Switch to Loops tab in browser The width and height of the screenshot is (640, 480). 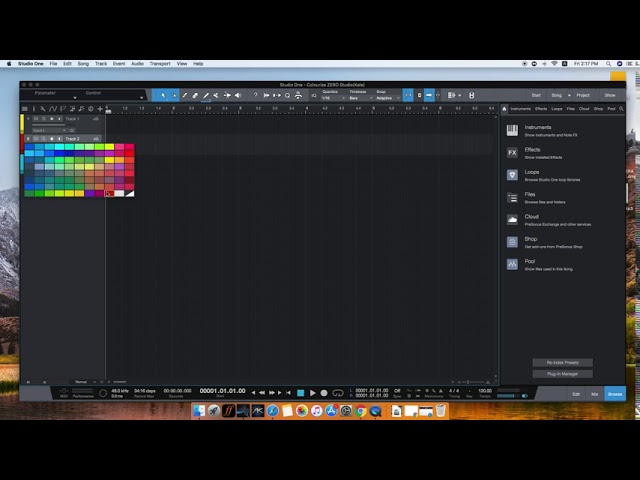(x=557, y=109)
